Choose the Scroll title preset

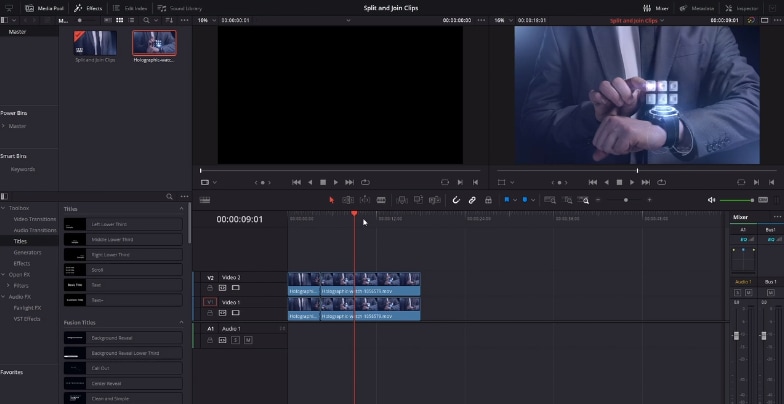[x=123, y=270]
